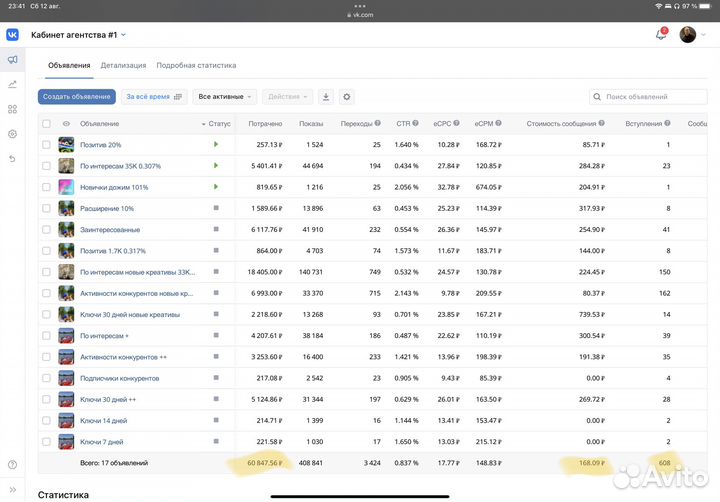Open the За всё время date selector

[154, 97]
